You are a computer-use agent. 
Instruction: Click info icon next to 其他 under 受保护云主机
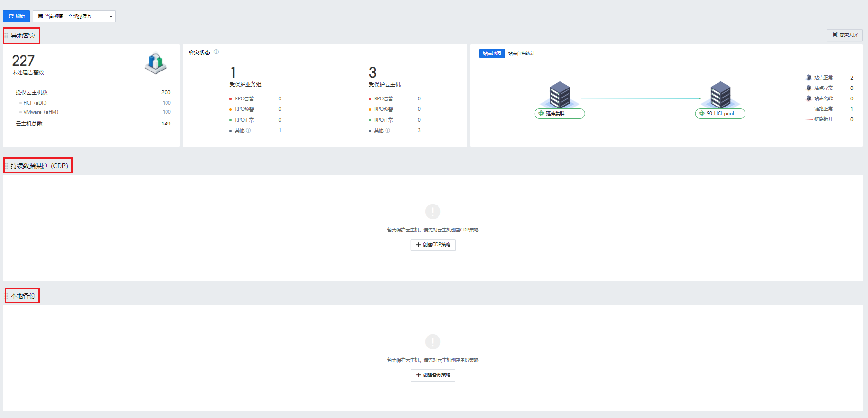pos(388,130)
